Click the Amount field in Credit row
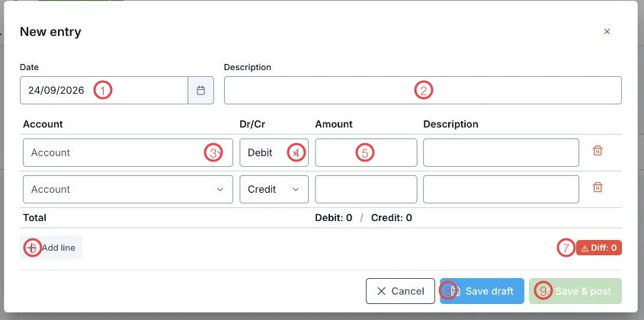This screenshot has height=320, width=644. [366, 190]
